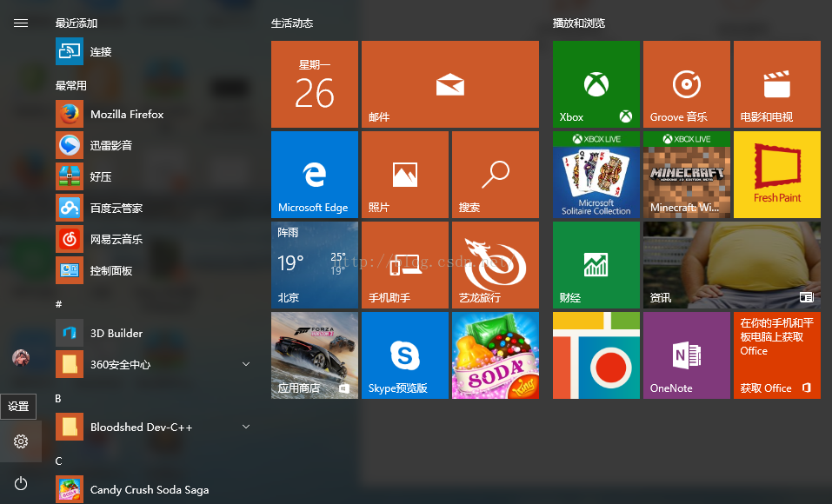Open the 北京 weather tile
This screenshot has width=832, height=504.
pos(315,265)
